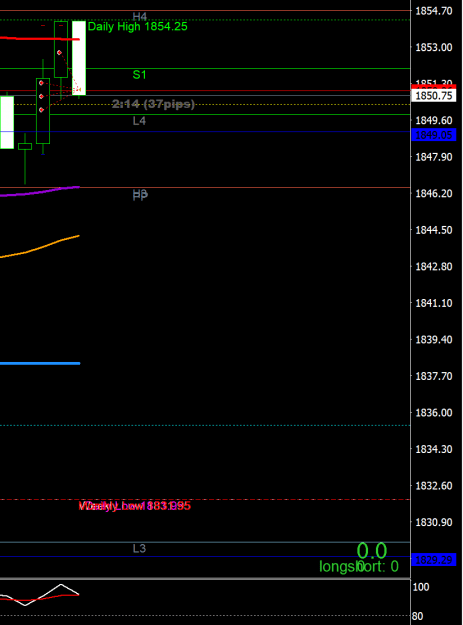
Task: Click the 1834.30 price axis value
Action: pos(434,449)
